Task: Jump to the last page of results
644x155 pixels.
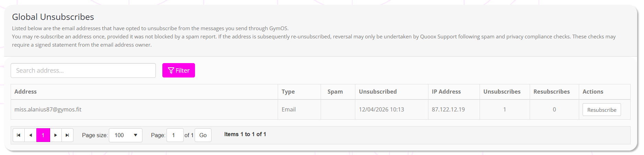Action: pos(67,135)
